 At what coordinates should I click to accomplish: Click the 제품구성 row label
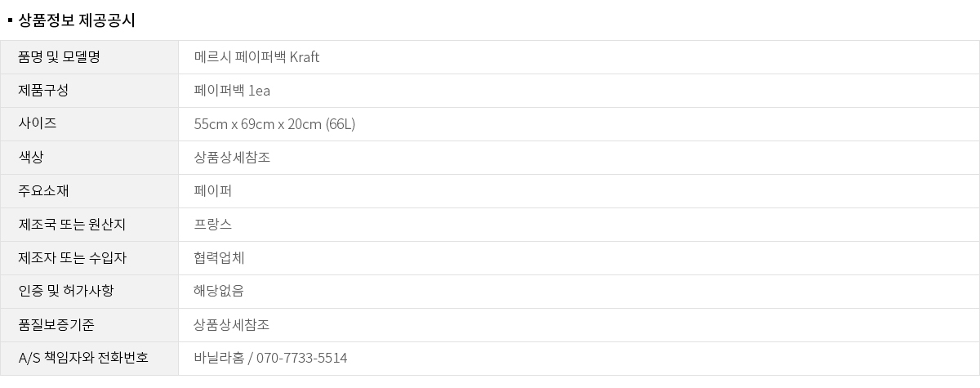tap(43, 91)
